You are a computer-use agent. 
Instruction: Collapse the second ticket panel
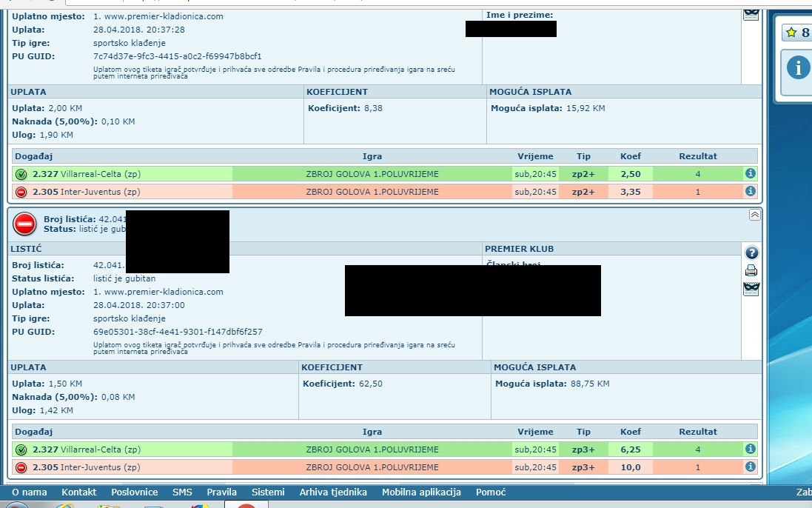point(754,215)
